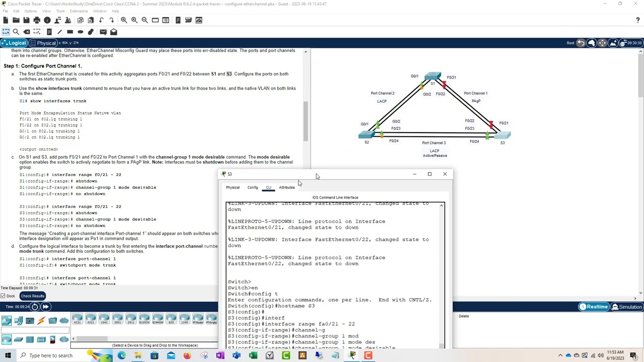
Task: Click Fast Forward Time button
Action: (x=45, y=307)
